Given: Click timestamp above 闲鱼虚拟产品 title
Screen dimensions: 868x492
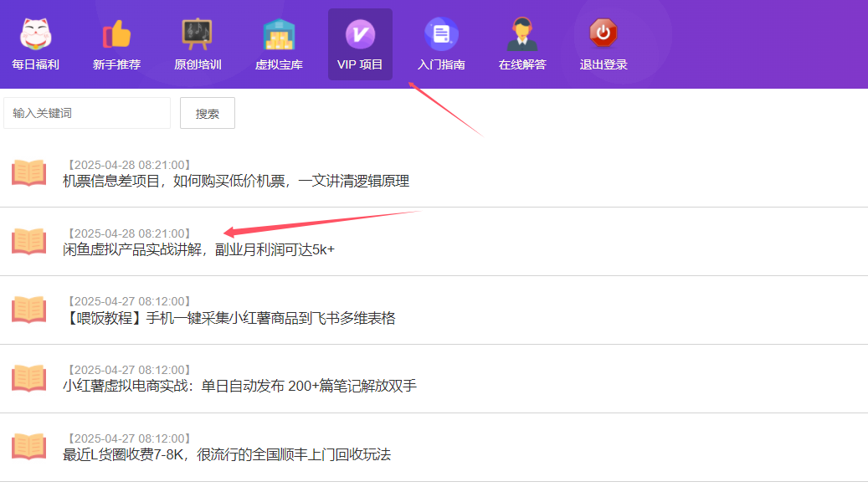Looking at the screenshot, I should click(129, 233).
